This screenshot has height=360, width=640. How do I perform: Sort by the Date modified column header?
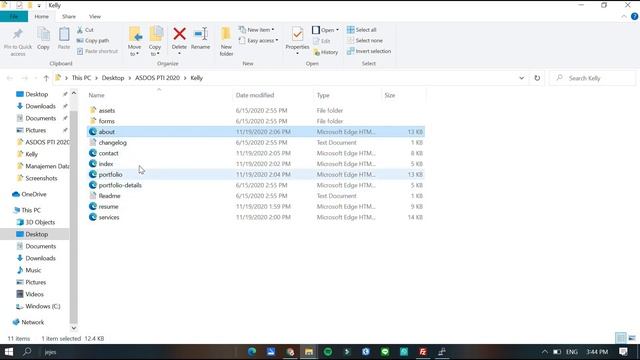pyautogui.click(x=255, y=95)
